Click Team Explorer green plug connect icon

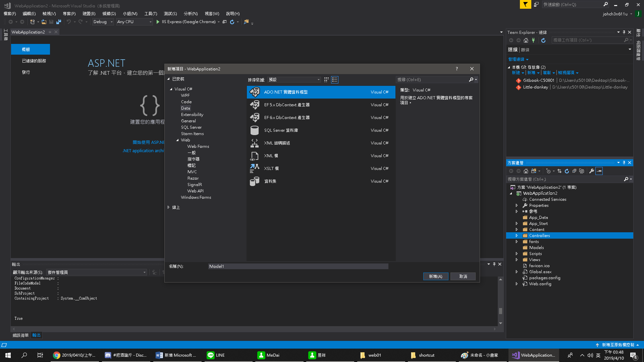[533, 40]
